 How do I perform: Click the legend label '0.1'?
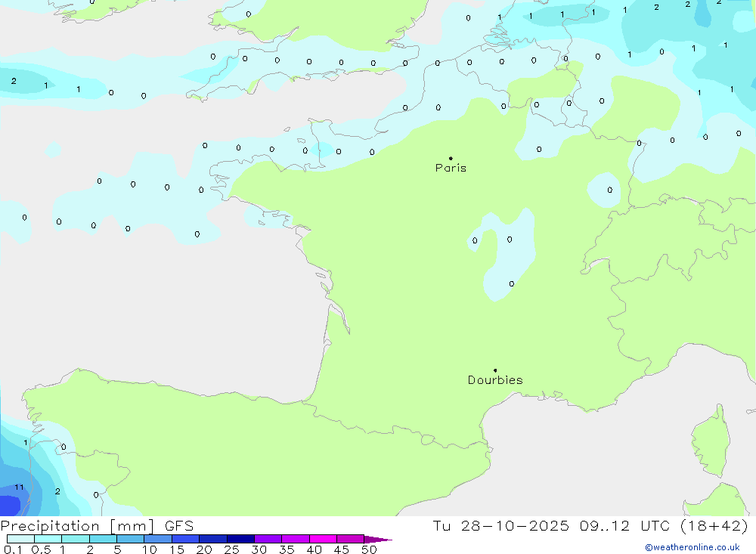(13, 549)
